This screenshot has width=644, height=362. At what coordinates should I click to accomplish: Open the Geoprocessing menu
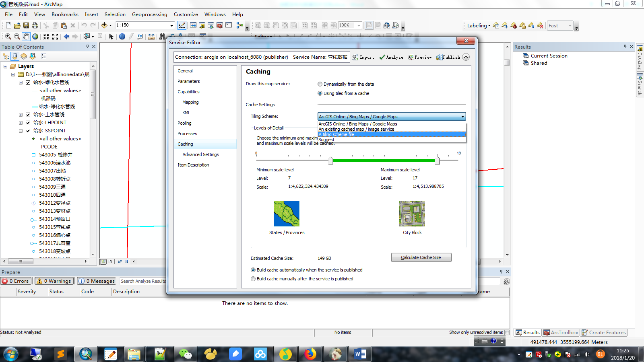149,14
